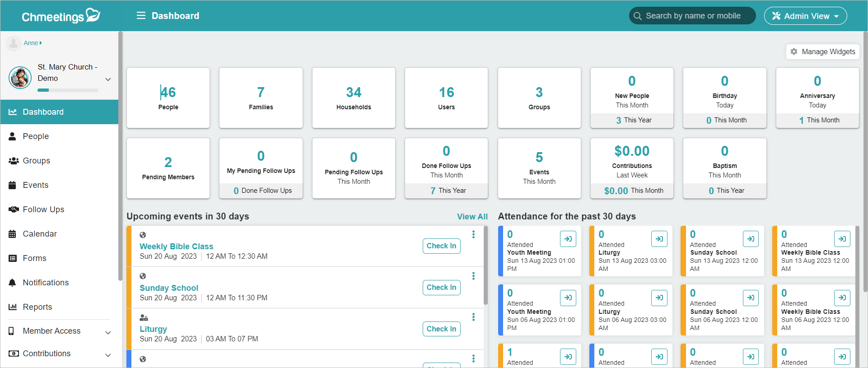The height and width of the screenshot is (368, 868).
Task: Click the church setup progress bar
Action: pos(68,90)
